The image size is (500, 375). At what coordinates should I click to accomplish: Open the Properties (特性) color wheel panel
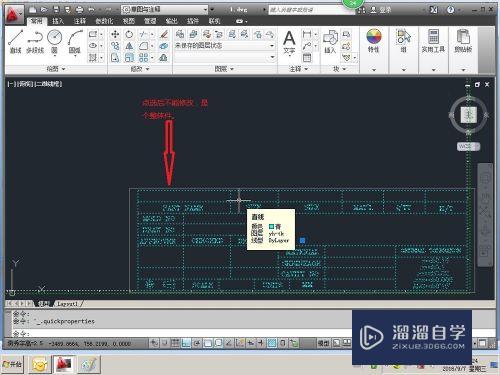pos(374,41)
